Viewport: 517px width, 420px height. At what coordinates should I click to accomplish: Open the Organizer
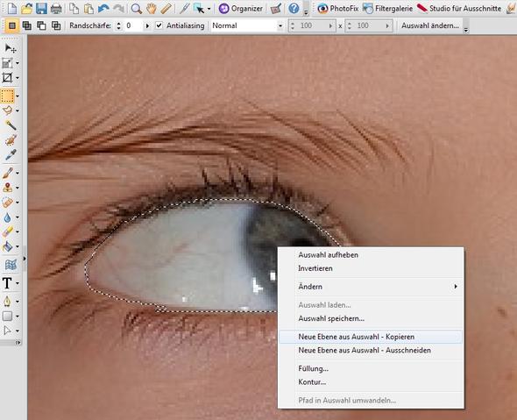pos(241,8)
